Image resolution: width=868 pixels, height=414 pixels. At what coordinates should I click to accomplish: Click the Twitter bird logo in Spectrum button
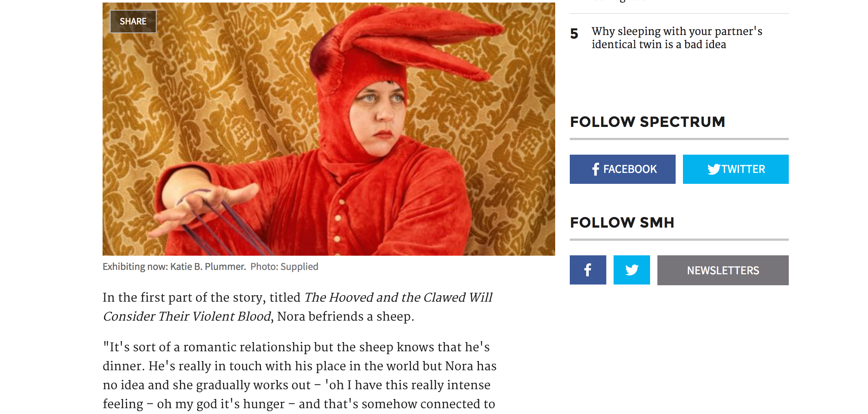pyautogui.click(x=714, y=169)
